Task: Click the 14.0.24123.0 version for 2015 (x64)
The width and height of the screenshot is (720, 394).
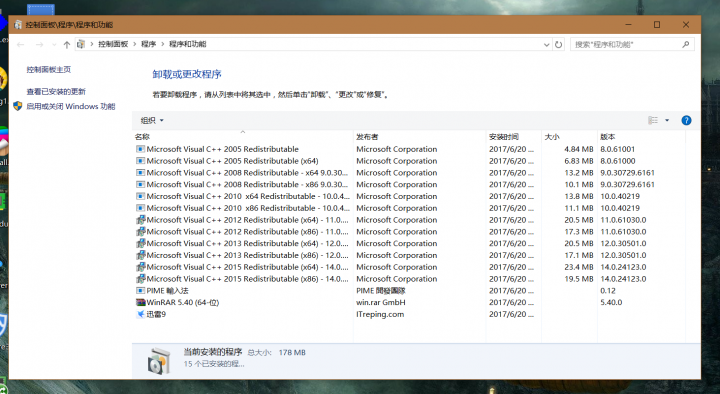Action: (623, 267)
